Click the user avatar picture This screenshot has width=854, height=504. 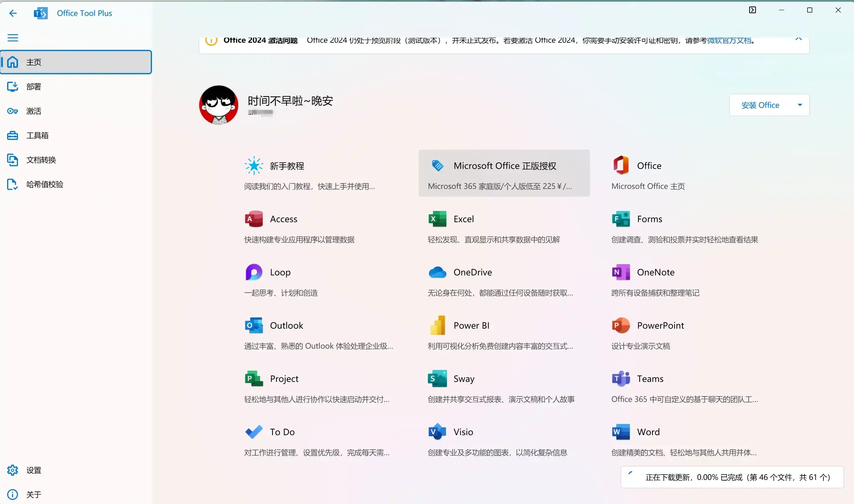click(x=219, y=105)
